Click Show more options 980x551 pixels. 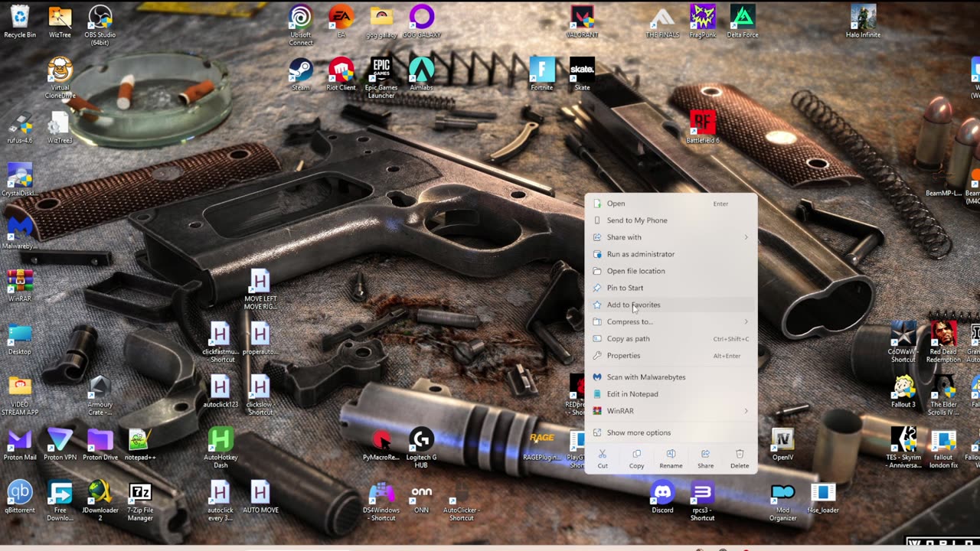671,432
